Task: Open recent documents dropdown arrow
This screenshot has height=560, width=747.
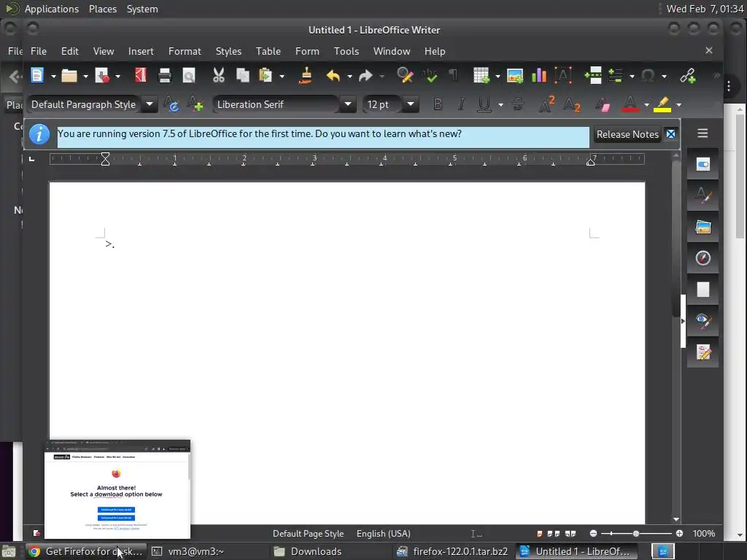Action: pyautogui.click(x=86, y=76)
